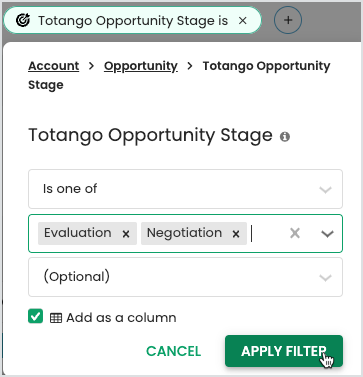363x377 pixels.
Task: Go to Account breadcrumb
Action: [54, 66]
